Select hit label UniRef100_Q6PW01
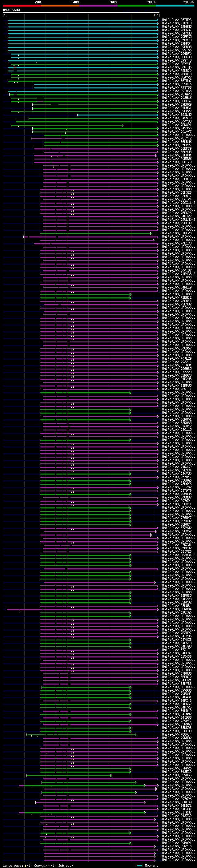 pos(177,420)
